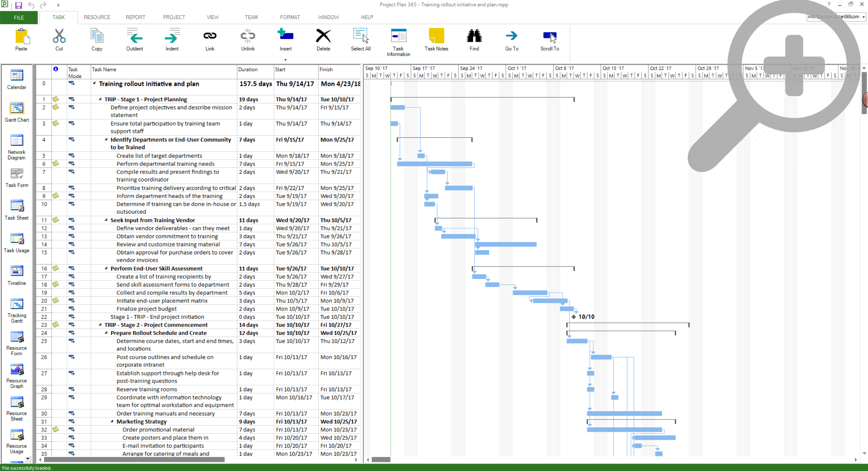Select the Cut scissors tool

coord(59,36)
